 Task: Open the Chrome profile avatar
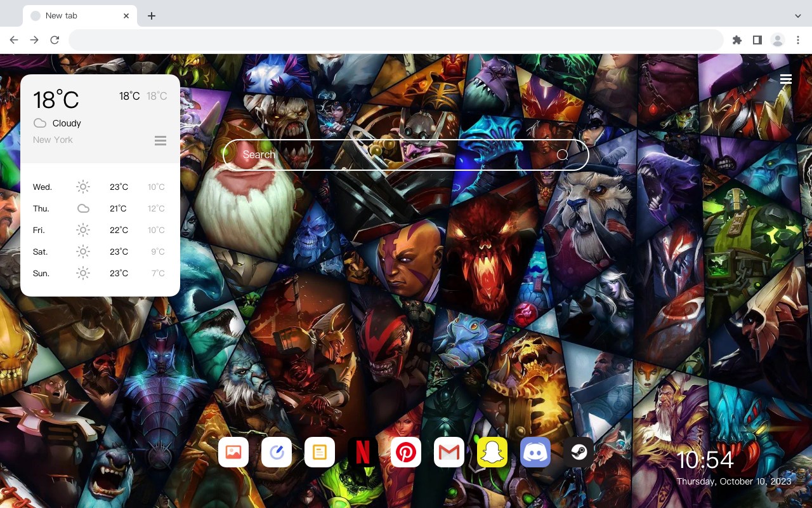coord(778,40)
